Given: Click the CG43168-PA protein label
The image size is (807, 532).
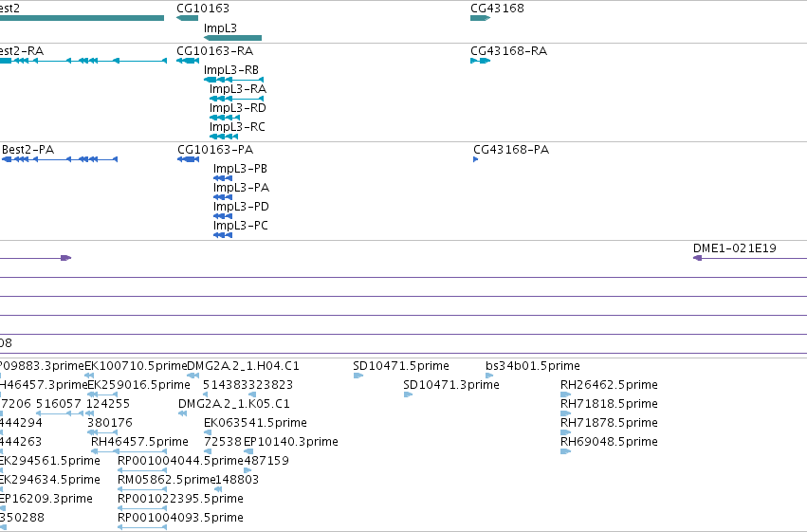Looking at the screenshot, I should 511,150.
